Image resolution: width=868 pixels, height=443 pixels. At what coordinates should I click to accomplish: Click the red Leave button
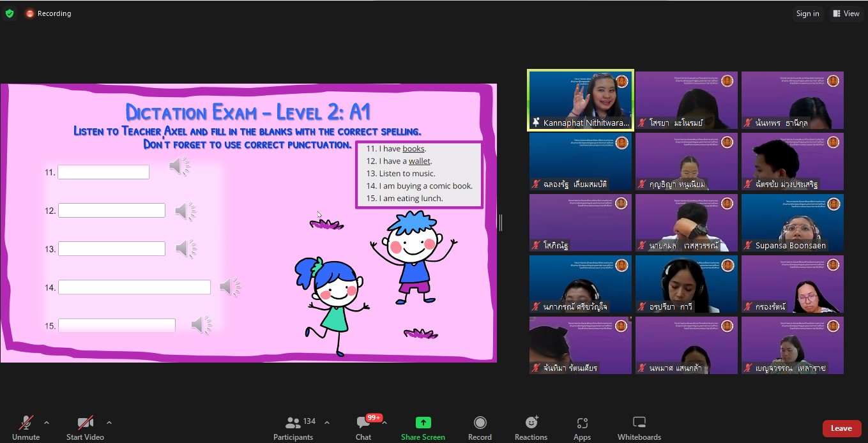click(841, 428)
